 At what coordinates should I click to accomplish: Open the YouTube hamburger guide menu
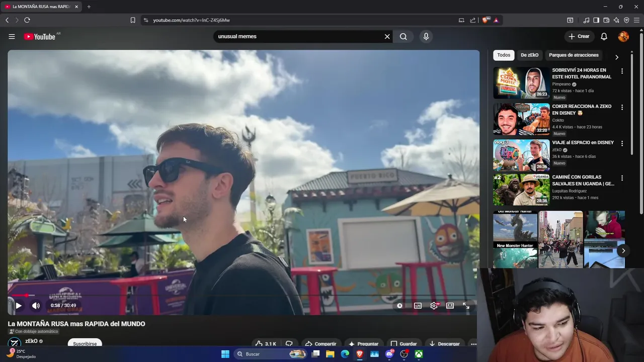click(x=12, y=36)
